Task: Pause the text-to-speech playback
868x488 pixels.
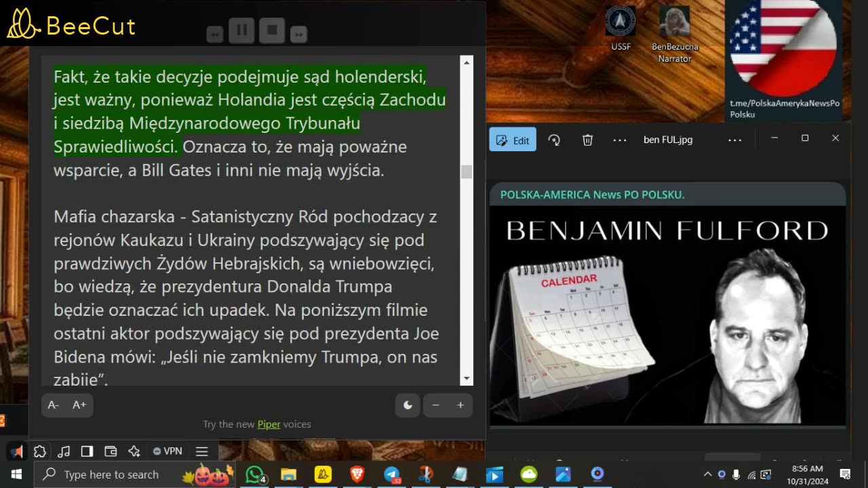Action: point(242,30)
